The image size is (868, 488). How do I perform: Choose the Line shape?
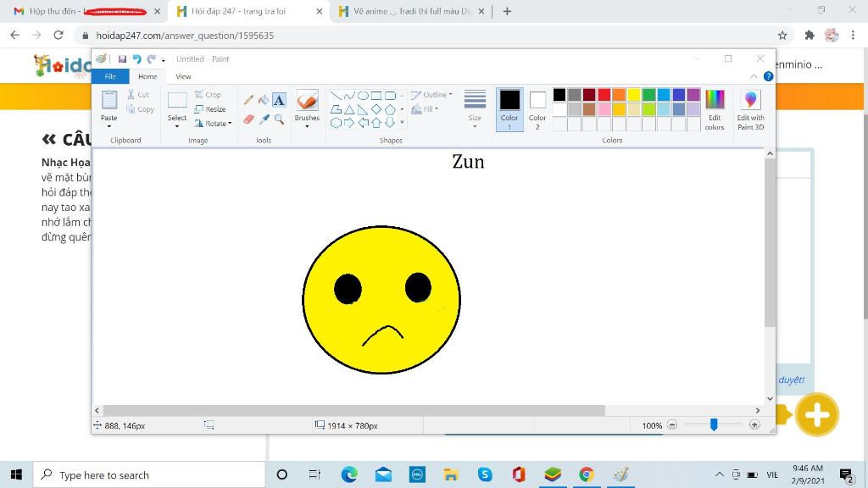pyautogui.click(x=336, y=96)
